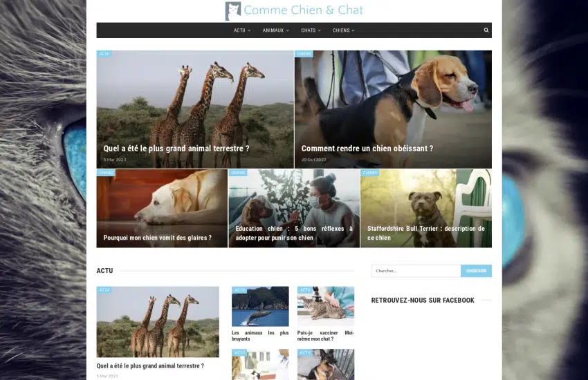Click the ACTU tag on hero giraffe image
The image size is (588, 380).
(x=104, y=54)
